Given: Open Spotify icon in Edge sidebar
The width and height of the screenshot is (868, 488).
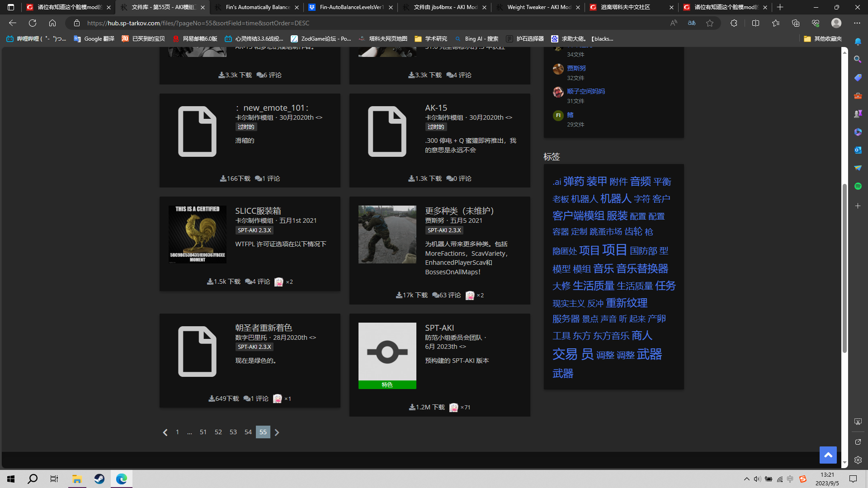Looking at the screenshot, I should 858,186.
